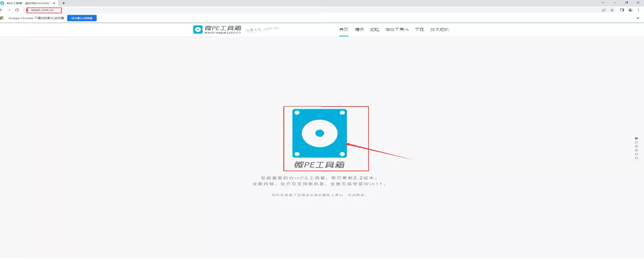Bookmark this page with the star icon
This screenshot has width=644, height=259.
[x=612, y=10]
